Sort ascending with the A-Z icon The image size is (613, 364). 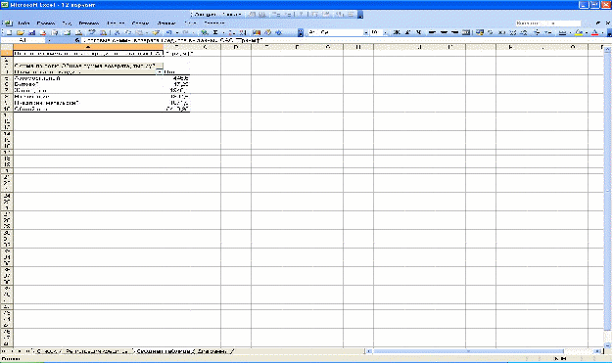coord(231,33)
